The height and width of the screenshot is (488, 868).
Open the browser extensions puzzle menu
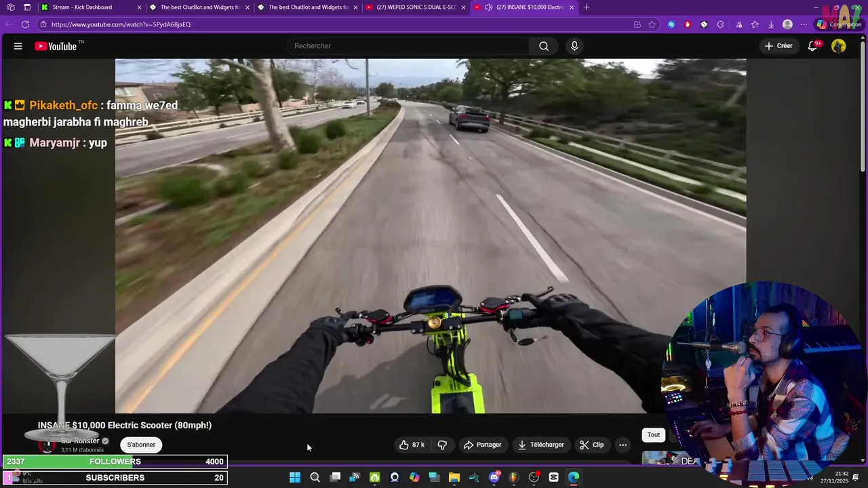tap(720, 24)
